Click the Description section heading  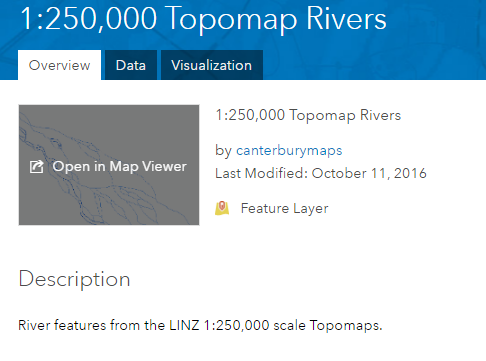tap(74, 279)
